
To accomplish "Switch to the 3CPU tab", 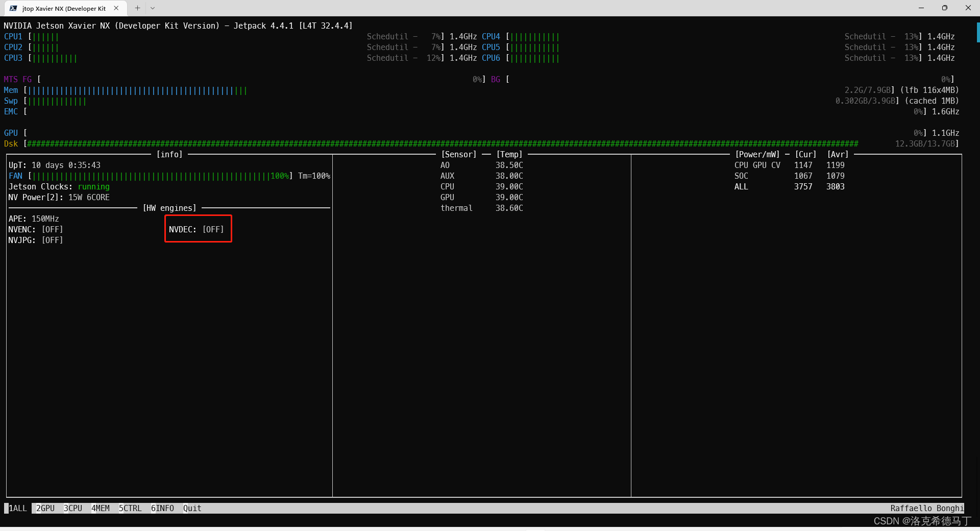I will (73, 509).
